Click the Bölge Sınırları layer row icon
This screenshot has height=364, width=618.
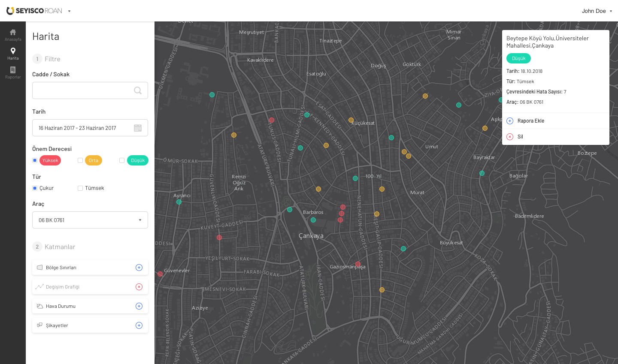[40, 268]
